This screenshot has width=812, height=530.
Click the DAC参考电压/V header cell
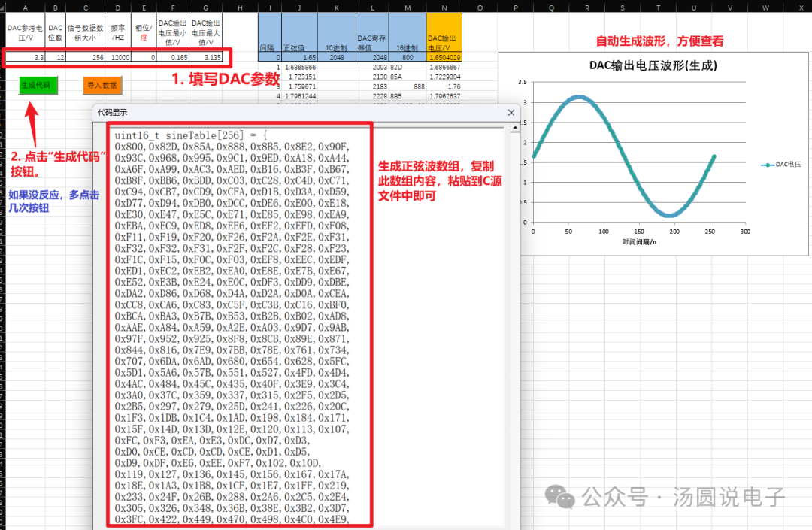[25, 32]
